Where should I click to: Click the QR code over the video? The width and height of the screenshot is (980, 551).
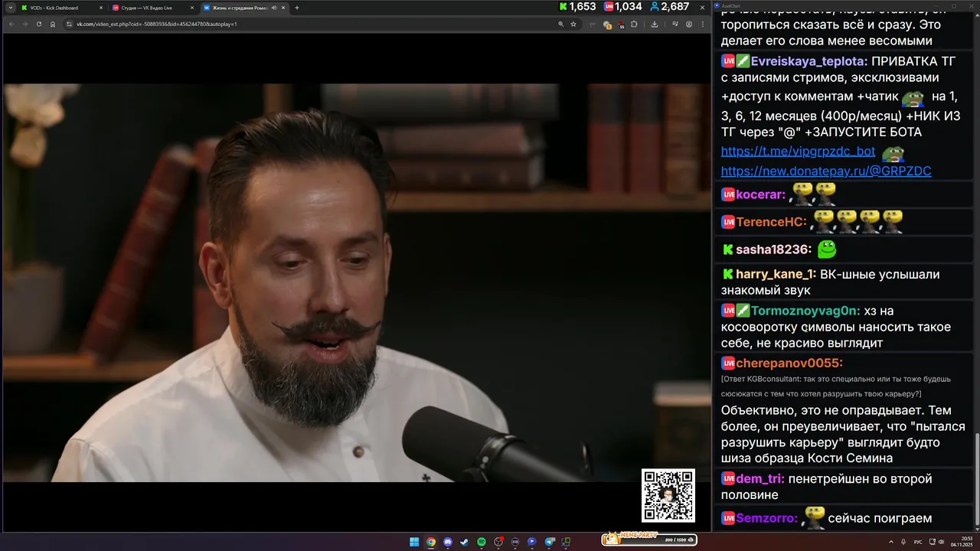pos(668,496)
